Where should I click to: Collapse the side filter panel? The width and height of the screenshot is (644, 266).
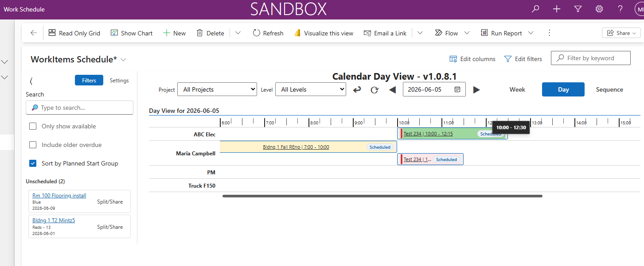click(x=31, y=81)
